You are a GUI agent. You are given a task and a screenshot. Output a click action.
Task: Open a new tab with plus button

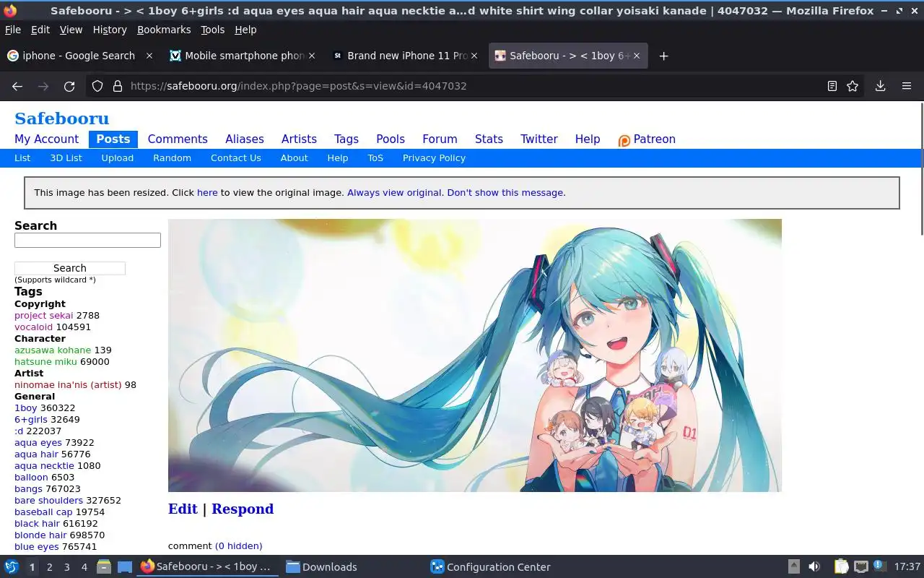tap(663, 56)
